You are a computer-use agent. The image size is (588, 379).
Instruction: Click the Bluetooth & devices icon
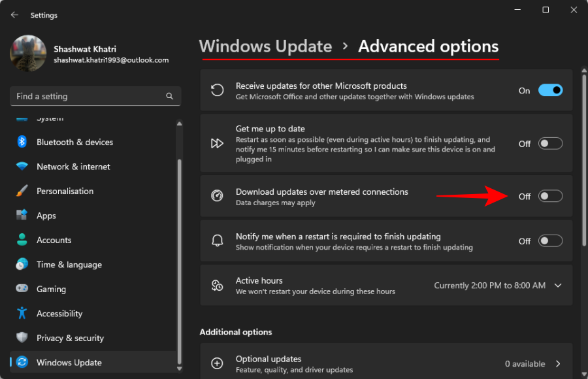click(x=22, y=142)
